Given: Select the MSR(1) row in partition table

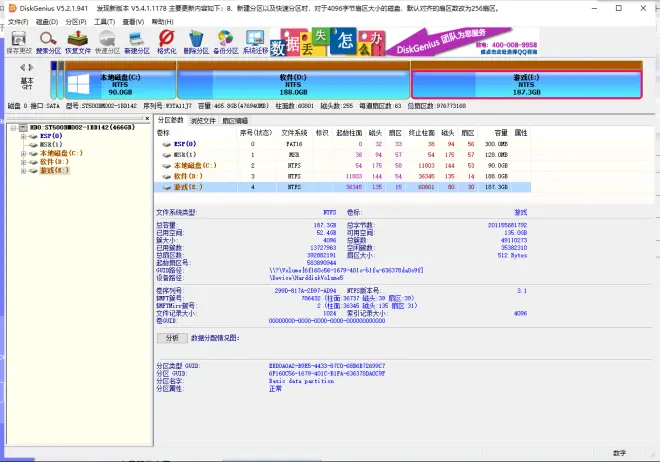Looking at the screenshot, I should [x=343, y=155].
